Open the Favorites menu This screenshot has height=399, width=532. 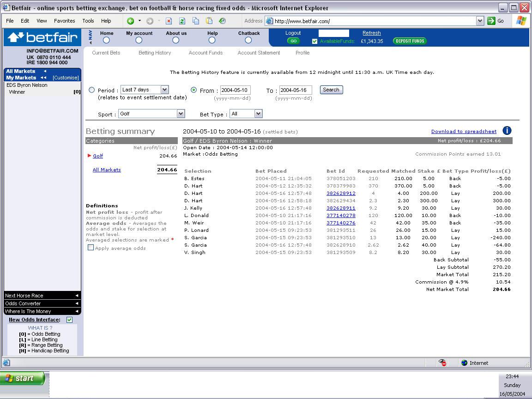tap(64, 21)
